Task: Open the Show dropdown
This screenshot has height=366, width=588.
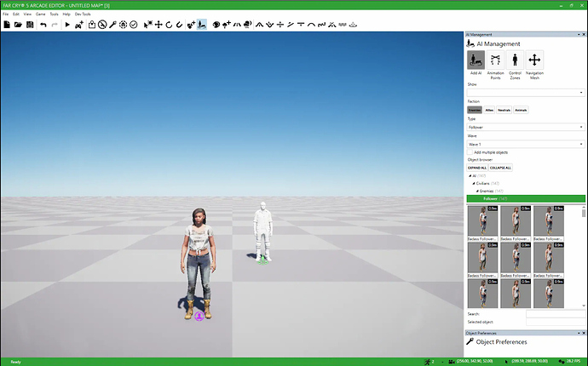Action: point(526,92)
